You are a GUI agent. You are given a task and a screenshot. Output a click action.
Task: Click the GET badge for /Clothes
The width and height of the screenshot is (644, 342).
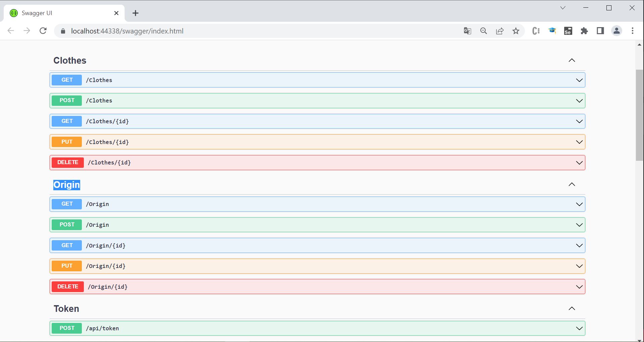pyautogui.click(x=67, y=80)
